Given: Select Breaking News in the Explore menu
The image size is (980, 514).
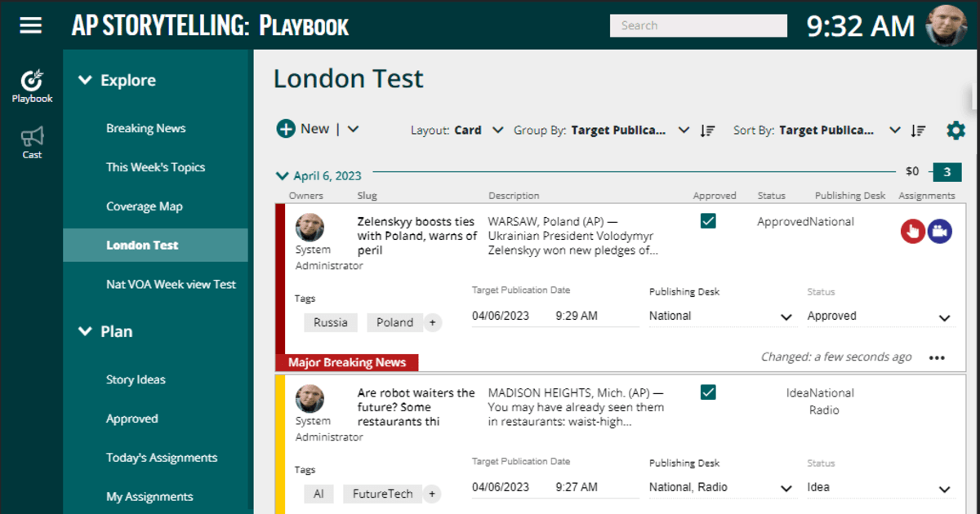Looking at the screenshot, I should point(145,127).
